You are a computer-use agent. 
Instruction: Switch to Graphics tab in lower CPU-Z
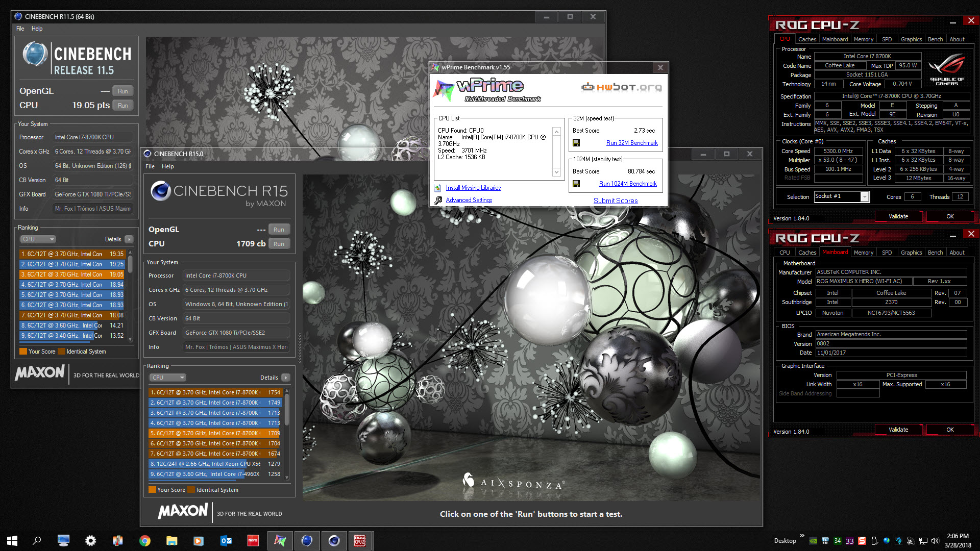pyautogui.click(x=911, y=253)
